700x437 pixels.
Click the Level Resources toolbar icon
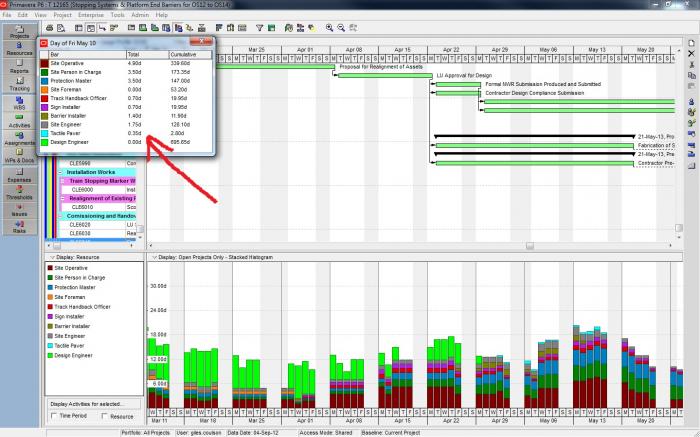pyautogui.click(x=300, y=28)
